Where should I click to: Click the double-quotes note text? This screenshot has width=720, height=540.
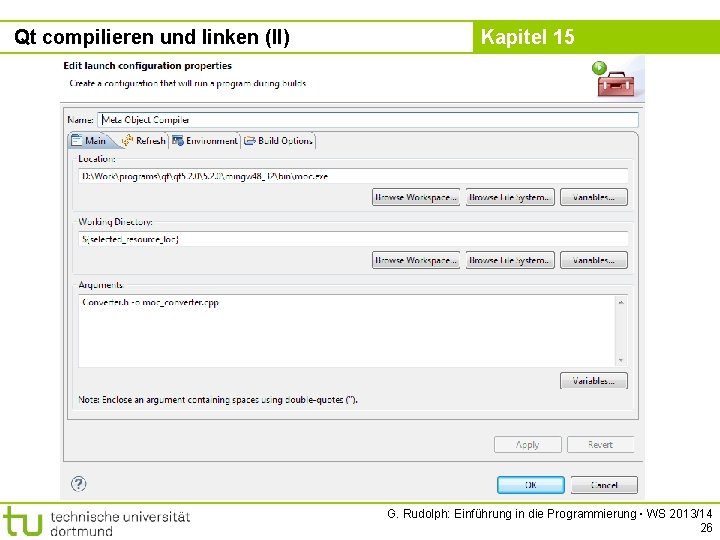click(218, 400)
